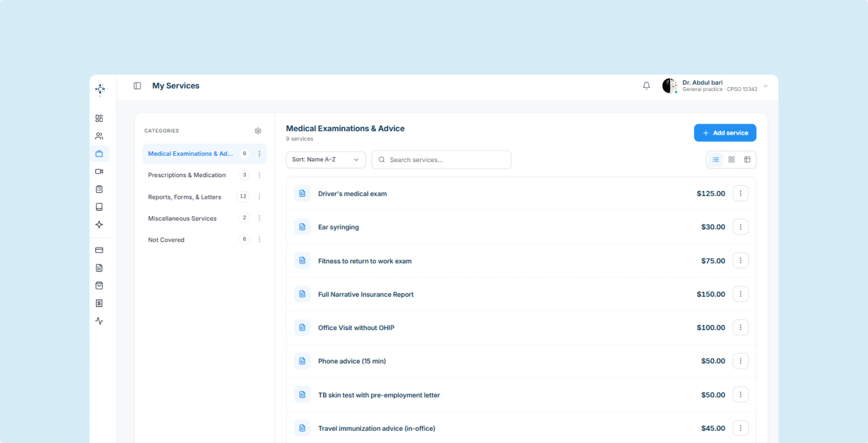
Task: Open the activity pulse sidebar icon
Action: click(99, 321)
